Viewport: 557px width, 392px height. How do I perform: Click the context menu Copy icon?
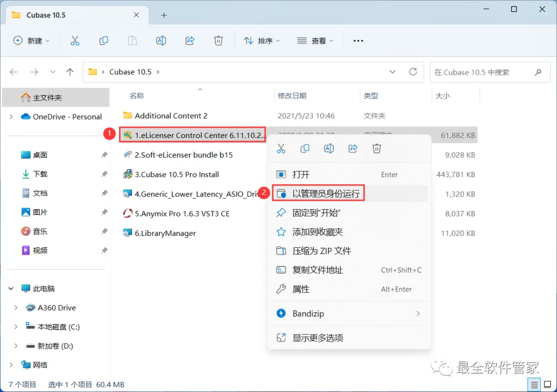pyautogui.click(x=305, y=149)
